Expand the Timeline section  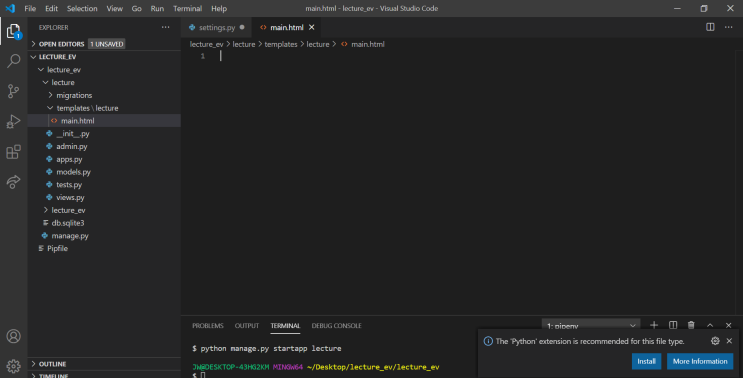[x=104, y=375]
